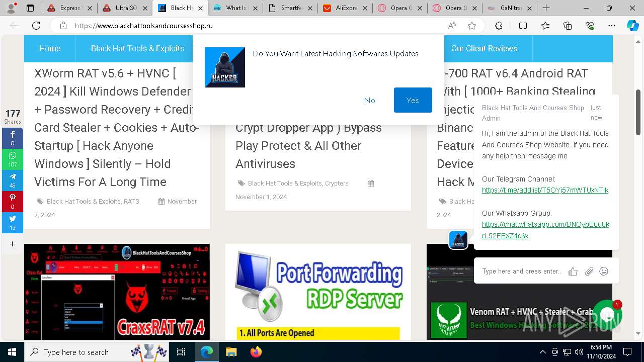
Task: Share on WhatsApp sidebar button
Action: pos(13,159)
